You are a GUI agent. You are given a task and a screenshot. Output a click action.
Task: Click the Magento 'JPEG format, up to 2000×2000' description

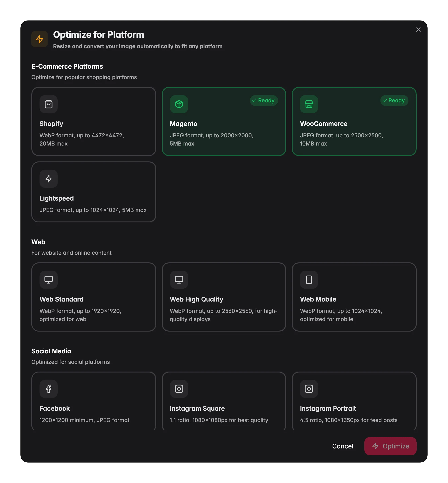212,139
